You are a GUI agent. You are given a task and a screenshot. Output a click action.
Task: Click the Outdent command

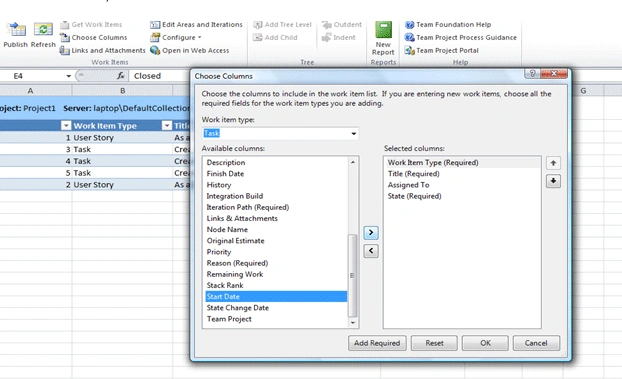click(342, 25)
